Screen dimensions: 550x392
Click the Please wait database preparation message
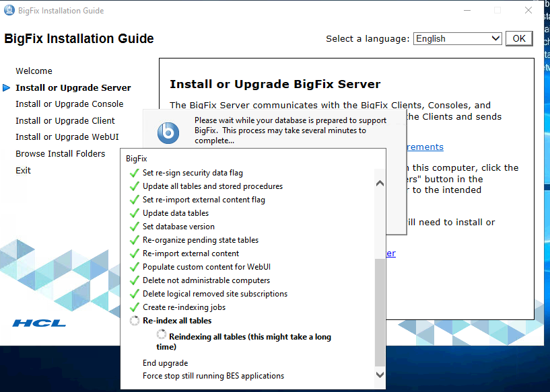(291, 130)
